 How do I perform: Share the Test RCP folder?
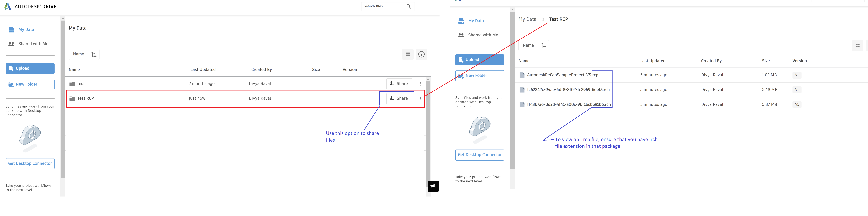tap(399, 98)
